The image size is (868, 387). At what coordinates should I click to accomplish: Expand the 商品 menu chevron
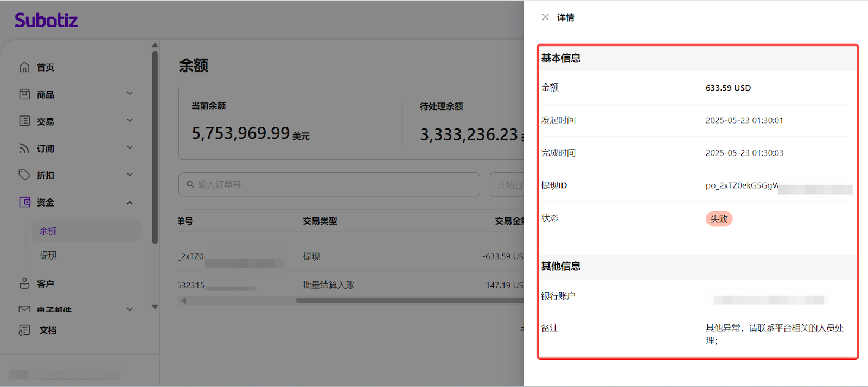[x=130, y=94]
